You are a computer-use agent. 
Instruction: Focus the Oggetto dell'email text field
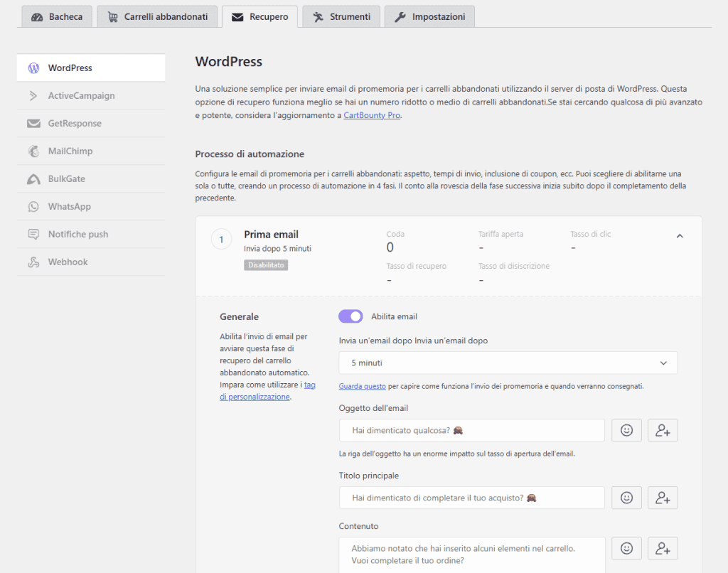(x=472, y=430)
